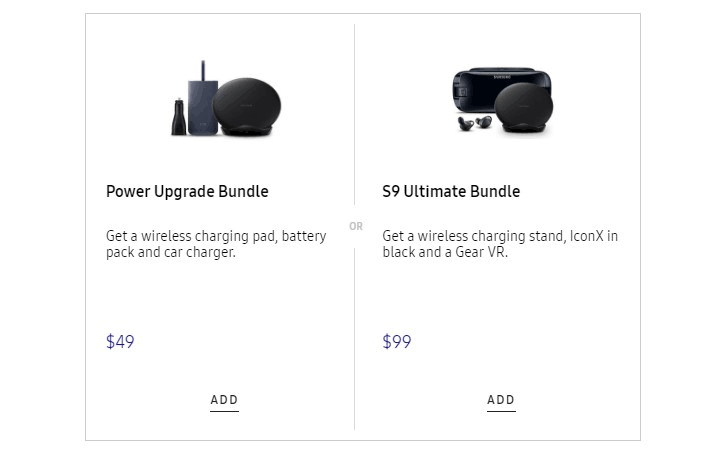This screenshot has height=456, width=728.
Task: Click the OR divider label
Action: pos(356,227)
